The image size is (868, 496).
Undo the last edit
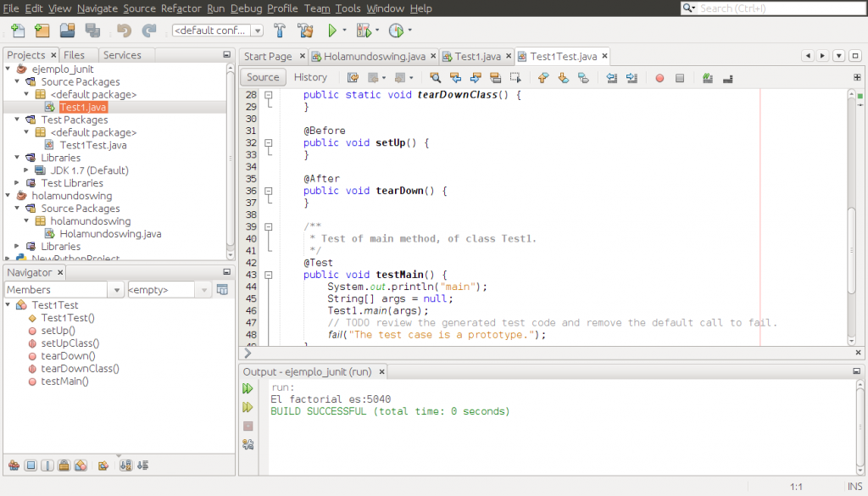(124, 29)
